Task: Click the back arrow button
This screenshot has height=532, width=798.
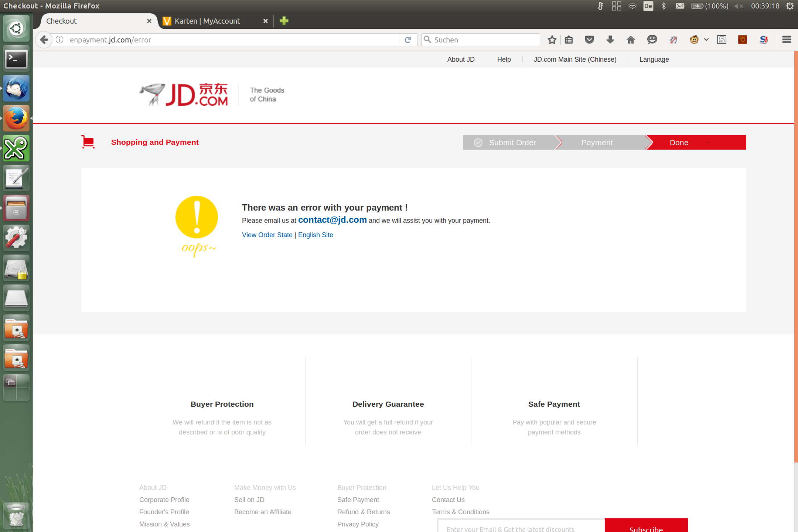Action: coord(44,40)
